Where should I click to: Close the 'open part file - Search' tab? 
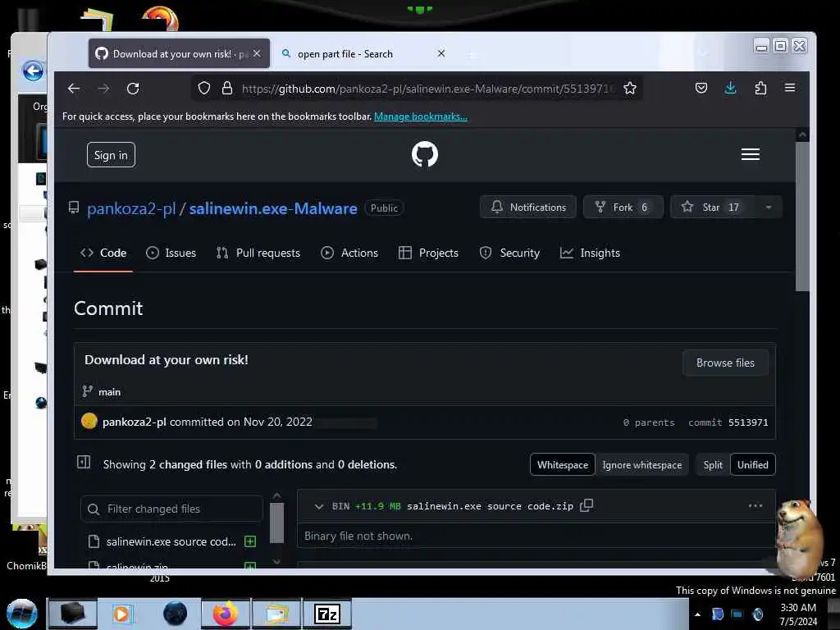(x=441, y=53)
